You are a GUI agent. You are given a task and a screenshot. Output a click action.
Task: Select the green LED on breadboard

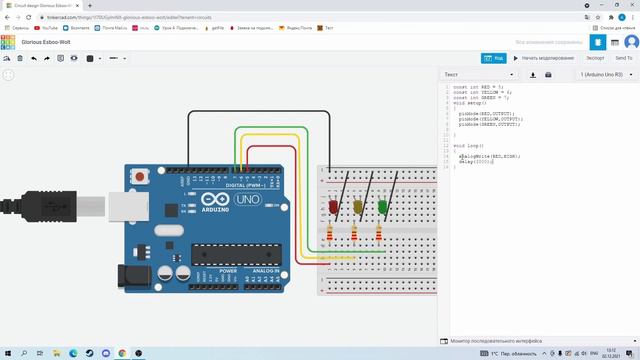382,207
